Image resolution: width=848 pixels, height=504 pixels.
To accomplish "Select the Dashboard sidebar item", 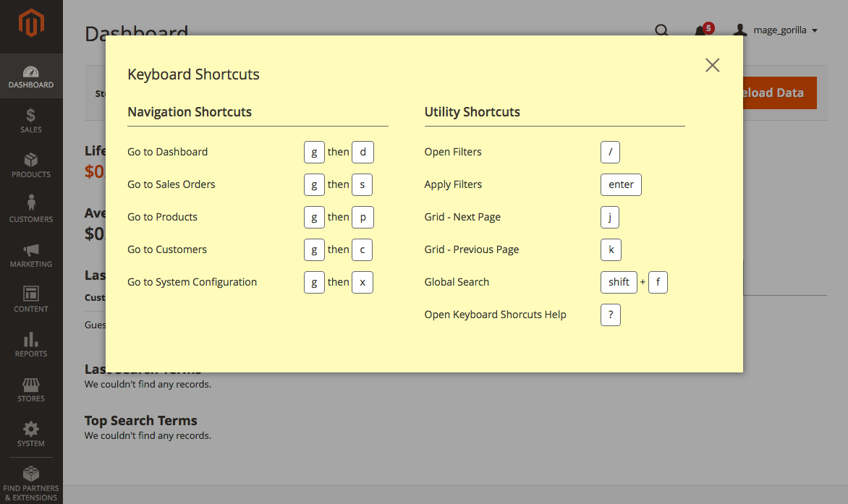I will click(31, 76).
